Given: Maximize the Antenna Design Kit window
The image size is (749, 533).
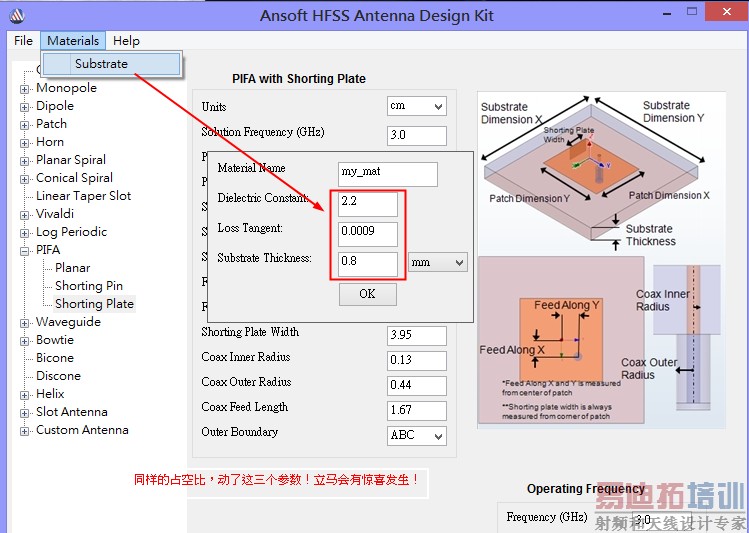Looking at the screenshot, I should point(692,12).
